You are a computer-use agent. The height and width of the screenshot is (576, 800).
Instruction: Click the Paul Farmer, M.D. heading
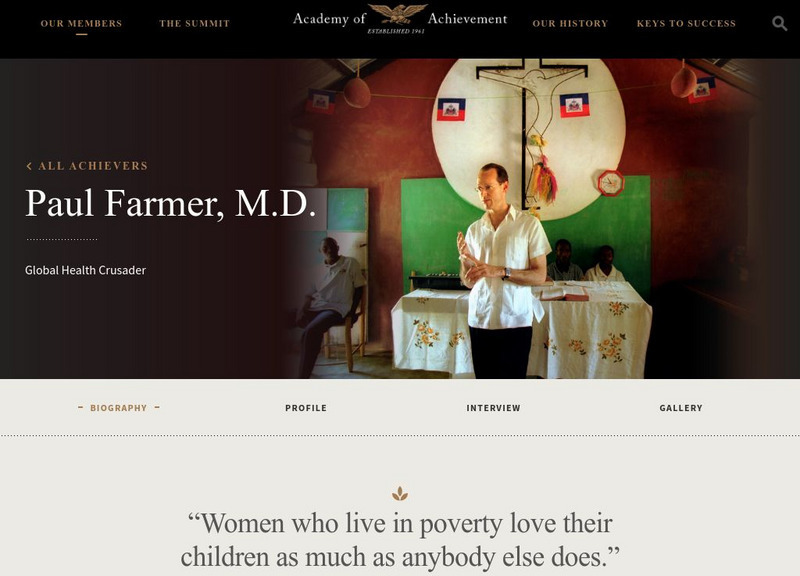[170, 204]
